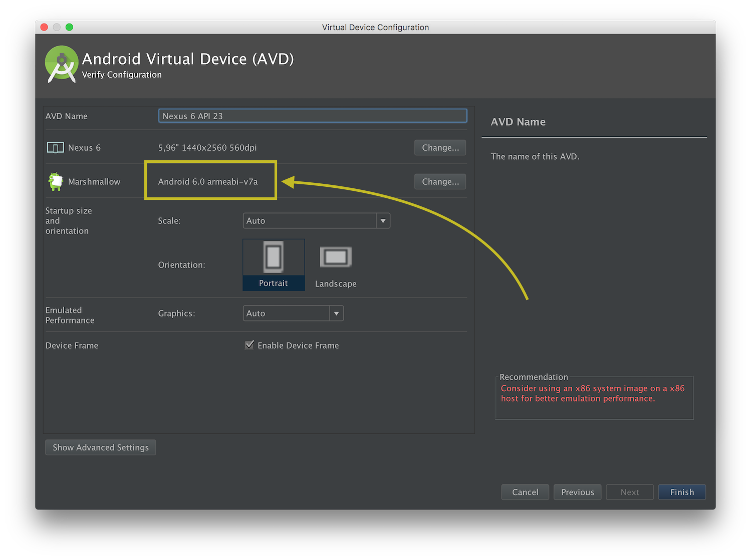Click the green zoom window button
The height and width of the screenshot is (560, 751).
coord(69,27)
